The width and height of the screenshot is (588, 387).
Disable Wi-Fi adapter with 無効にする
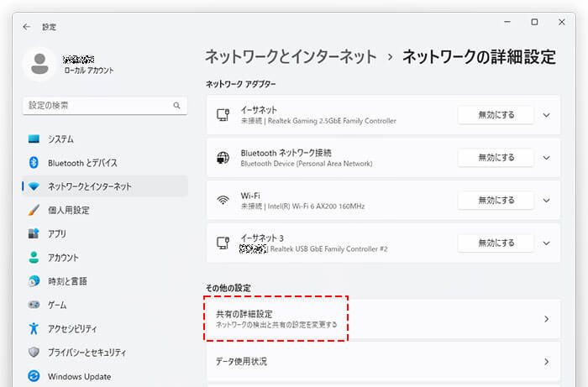[496, 201]
